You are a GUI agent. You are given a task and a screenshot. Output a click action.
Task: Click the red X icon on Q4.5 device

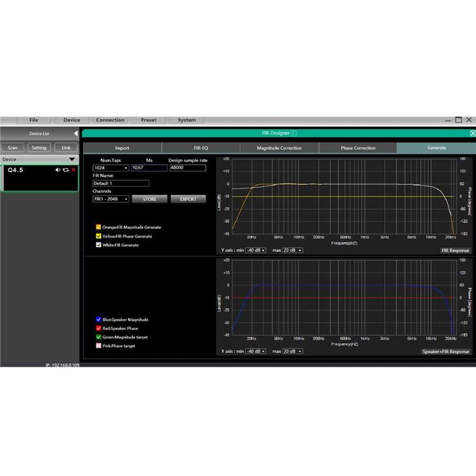[74, 170]
